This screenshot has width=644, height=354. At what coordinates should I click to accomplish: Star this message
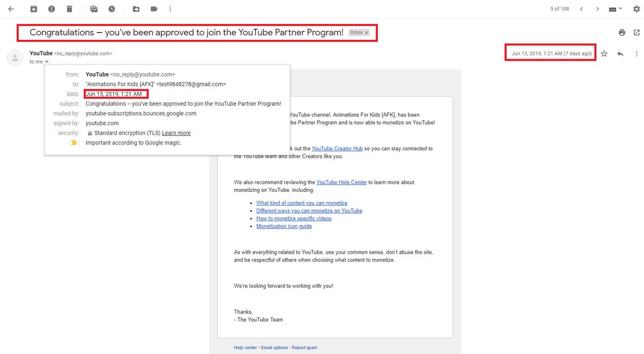click(x=604, y=54)
